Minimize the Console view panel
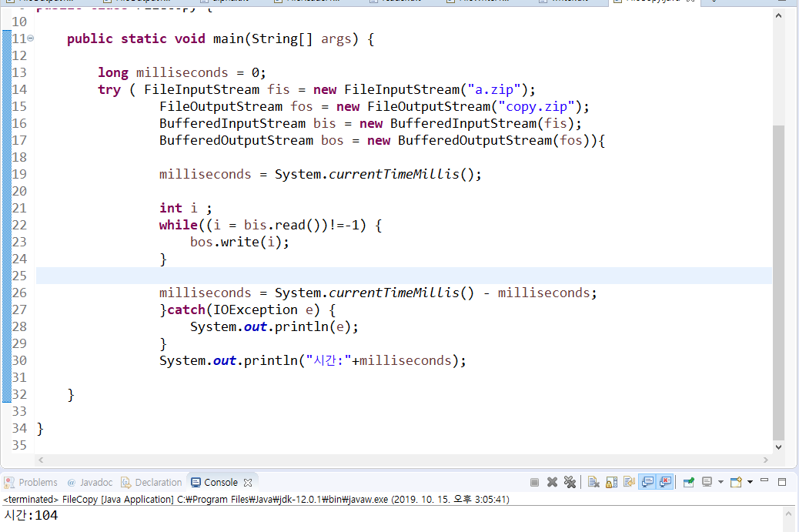The height and width of the screenshot is (532, 799). click(764, 480)
